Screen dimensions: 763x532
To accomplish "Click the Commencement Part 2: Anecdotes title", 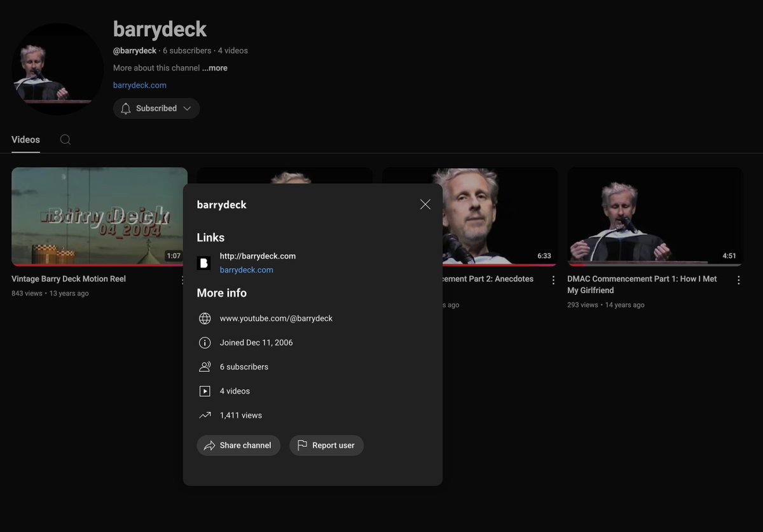I will pyautogui.click(x=488, y=279).
